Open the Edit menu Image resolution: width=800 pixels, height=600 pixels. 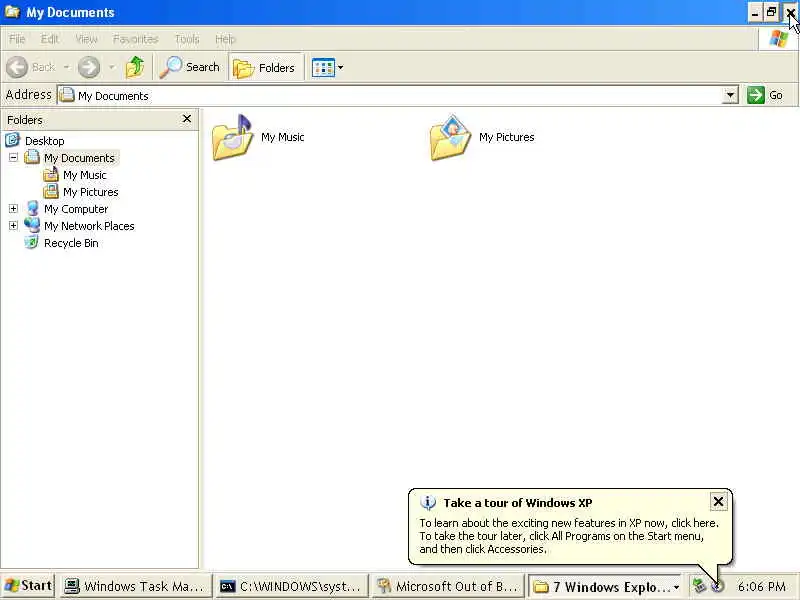pyautogui.click(x=49, y=39)
